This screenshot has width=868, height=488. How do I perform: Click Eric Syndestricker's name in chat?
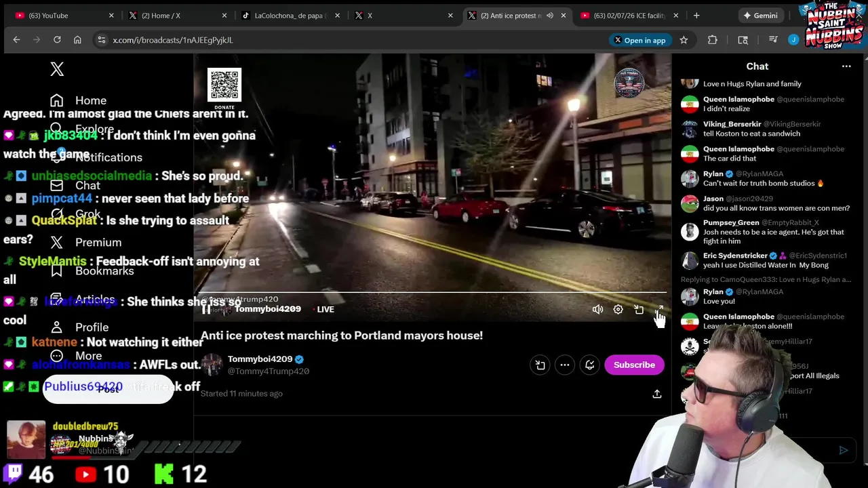[x=735, y=256]
